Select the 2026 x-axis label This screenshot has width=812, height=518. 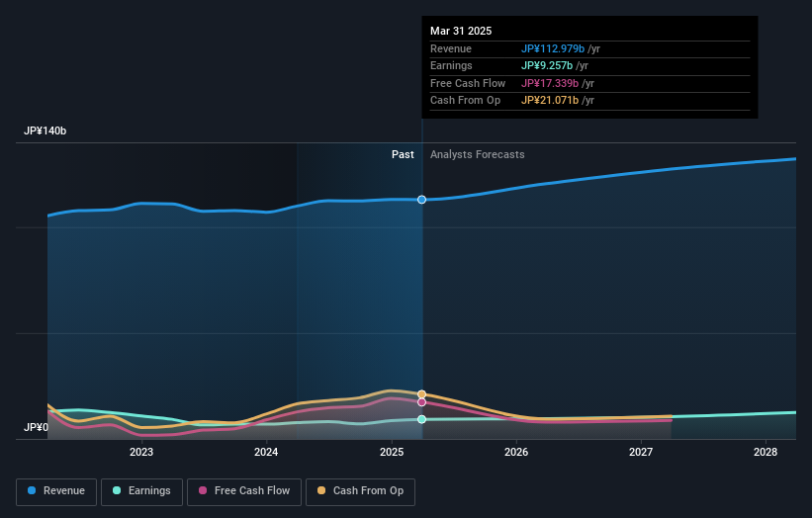coord(516,452)
